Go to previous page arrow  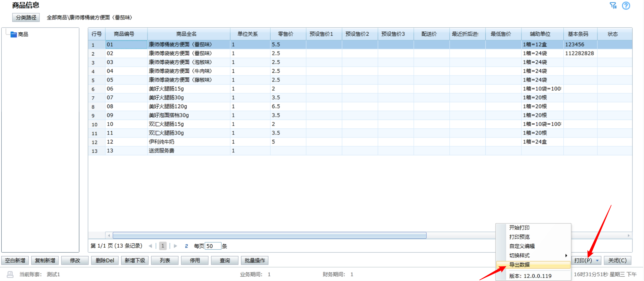coord(150,246)
